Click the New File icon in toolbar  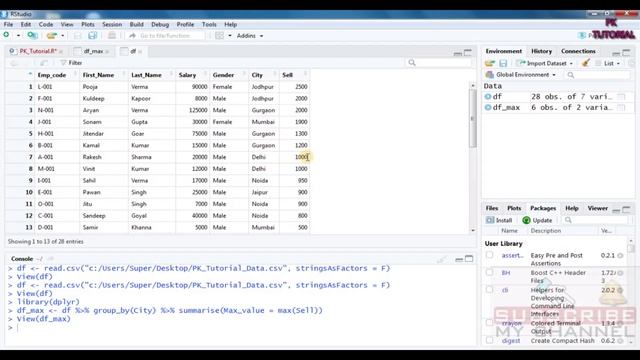point(7,36)
